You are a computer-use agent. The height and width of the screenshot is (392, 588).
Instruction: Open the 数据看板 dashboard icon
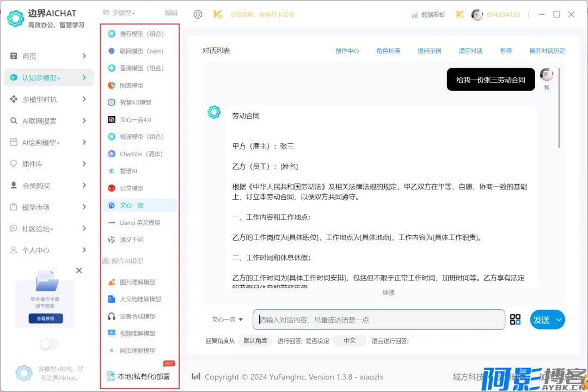[x=414, y=15]
